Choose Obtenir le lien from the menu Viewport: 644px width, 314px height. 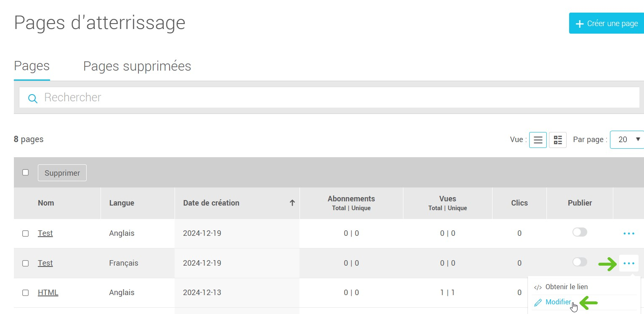click(566, 287)
